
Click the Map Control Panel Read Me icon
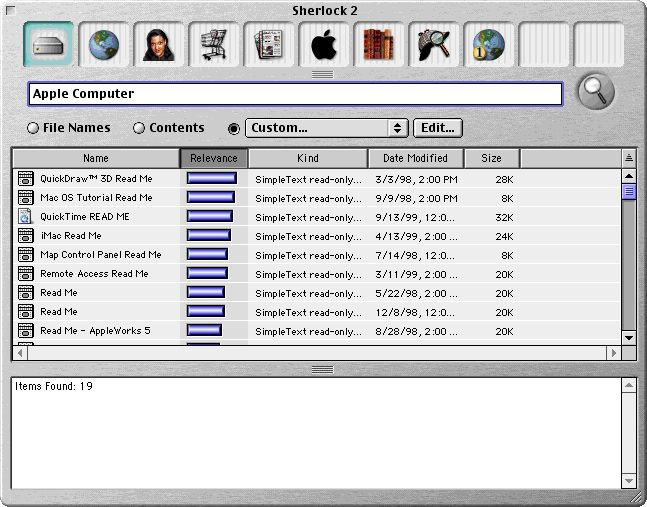tap(26, 255)
